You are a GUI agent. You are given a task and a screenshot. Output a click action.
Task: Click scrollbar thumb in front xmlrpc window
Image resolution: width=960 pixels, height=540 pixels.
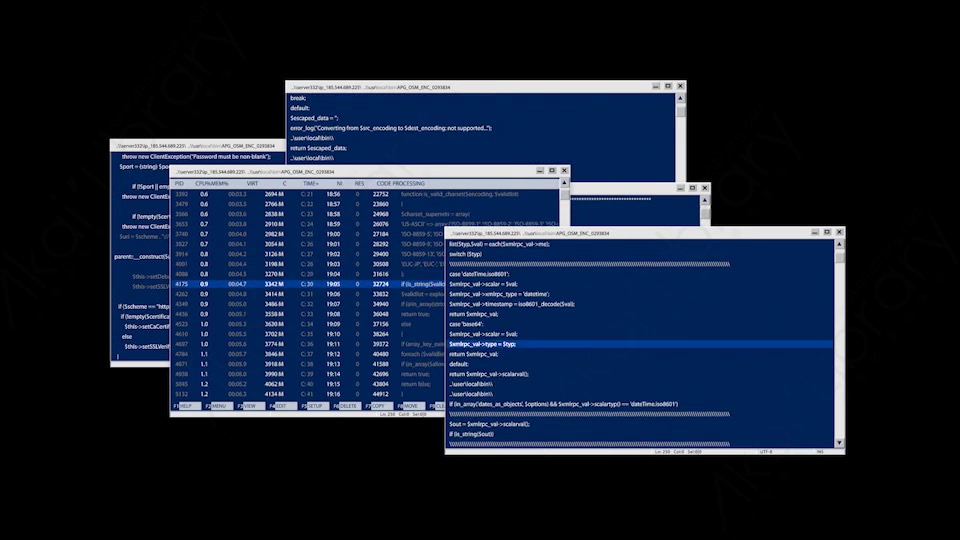[x=839, y=256]
